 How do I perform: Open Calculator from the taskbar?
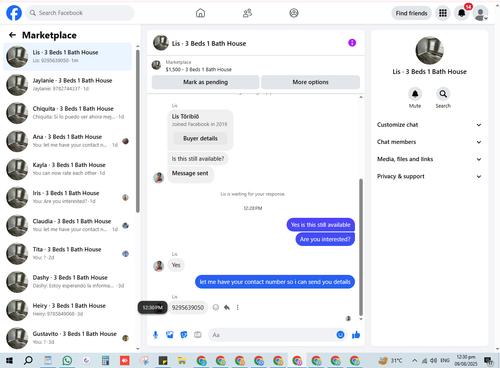pyautogui.click(x=105, y=360)
